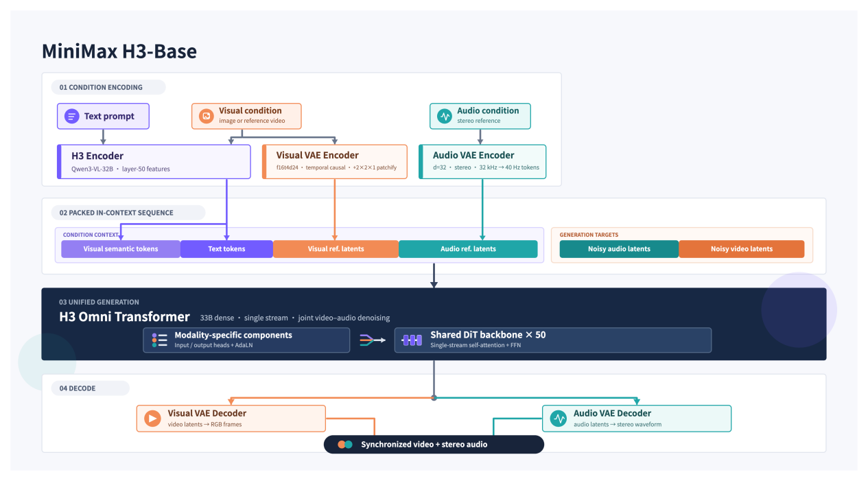The height and width of the screenshot is (481, 868).
Task: Click the Visual condition image icon
Action: 206,116
